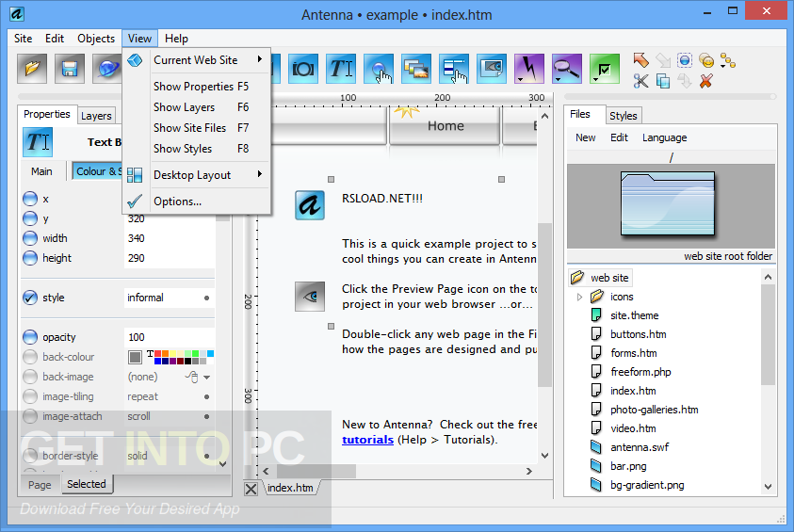The width and height of the screenshot is (794, 532).
Task: Switch to the Layers tab
Action: 96,116
